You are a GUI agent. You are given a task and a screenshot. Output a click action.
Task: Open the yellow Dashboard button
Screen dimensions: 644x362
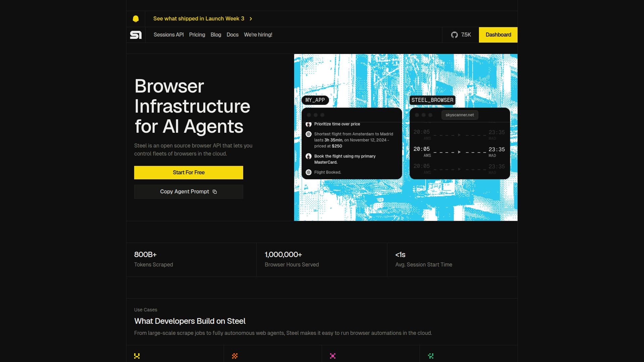point(498,35)
